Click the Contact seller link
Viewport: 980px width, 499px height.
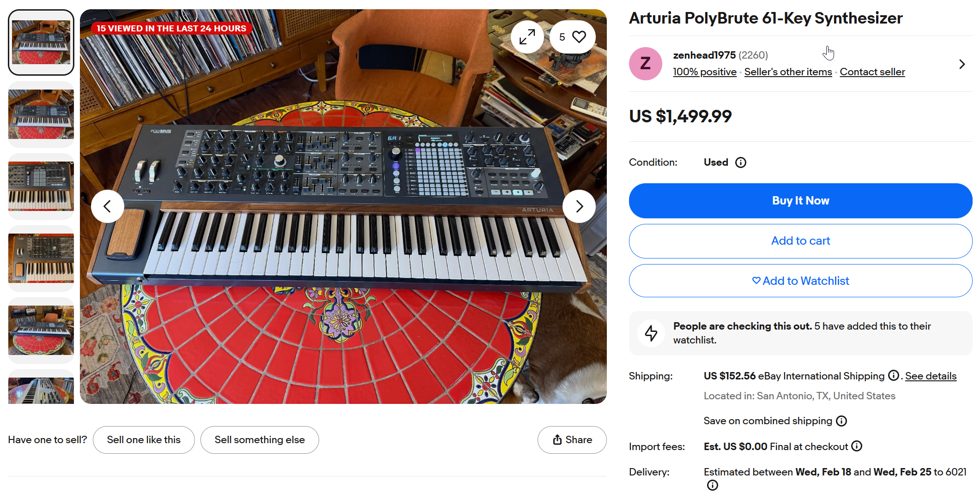point(872,72)
